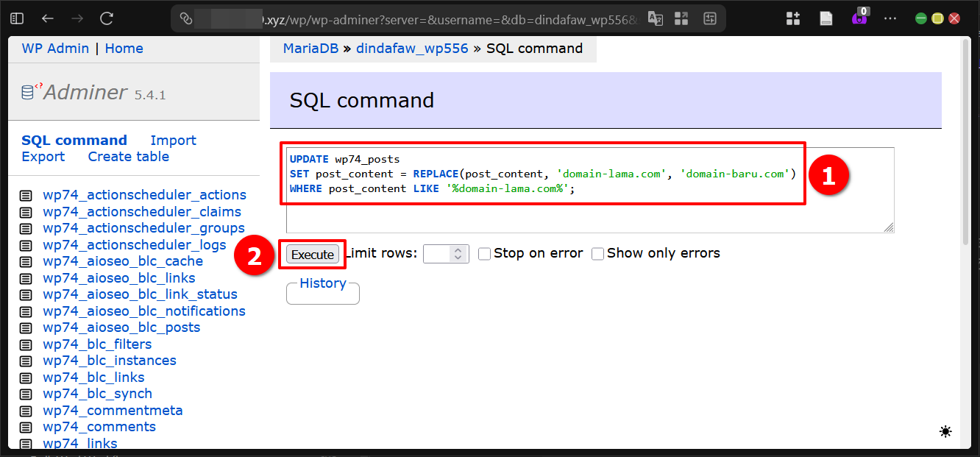Expand the History fieldset

coord(322,283)
